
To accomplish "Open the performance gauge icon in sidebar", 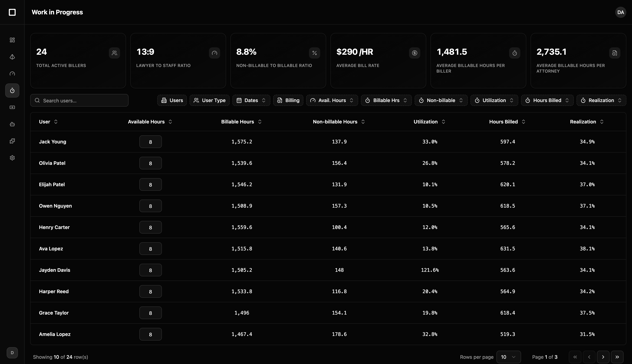I will pyautogui.click(x=12, y=74).
